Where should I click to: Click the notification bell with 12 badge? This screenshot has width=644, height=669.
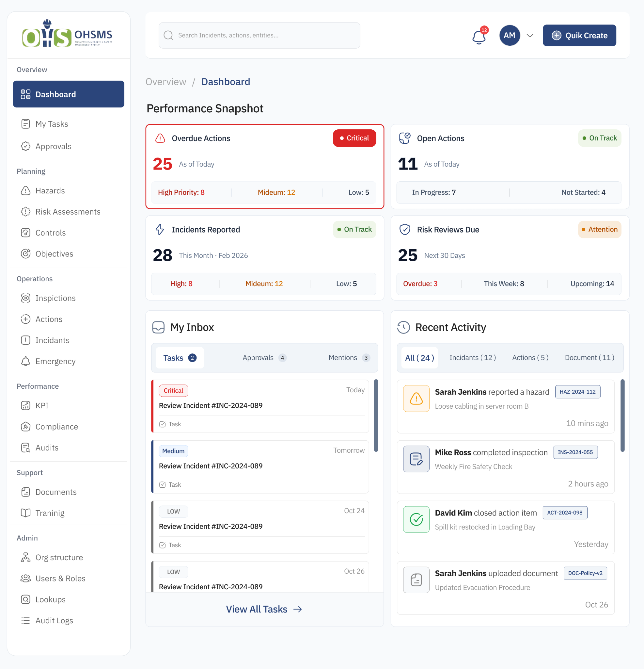coord(479,35)
